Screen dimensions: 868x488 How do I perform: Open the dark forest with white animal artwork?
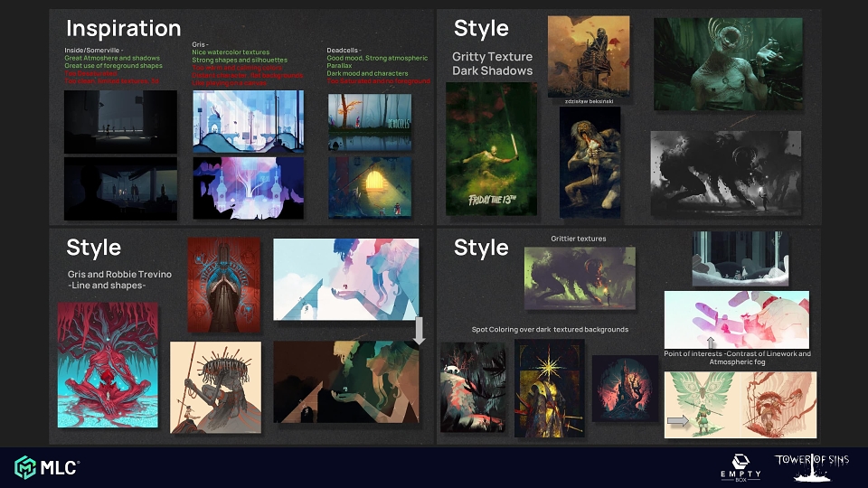[473, 388]
